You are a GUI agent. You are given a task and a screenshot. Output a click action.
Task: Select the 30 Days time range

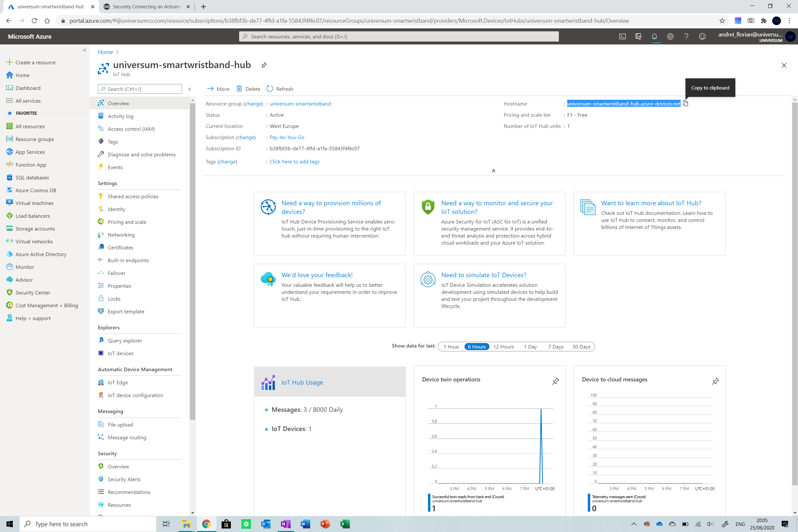coord(581,347)
